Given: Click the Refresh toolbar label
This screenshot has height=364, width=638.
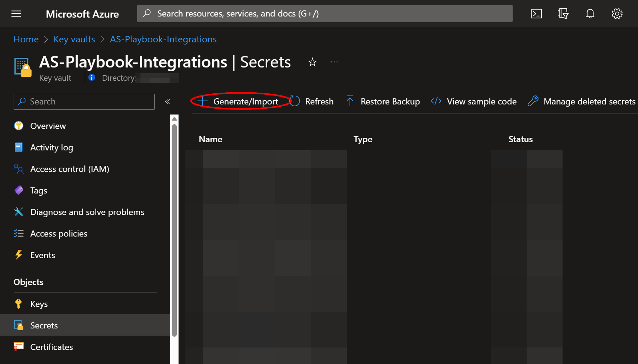Looking at the screenshot, I should coord(319,102).
